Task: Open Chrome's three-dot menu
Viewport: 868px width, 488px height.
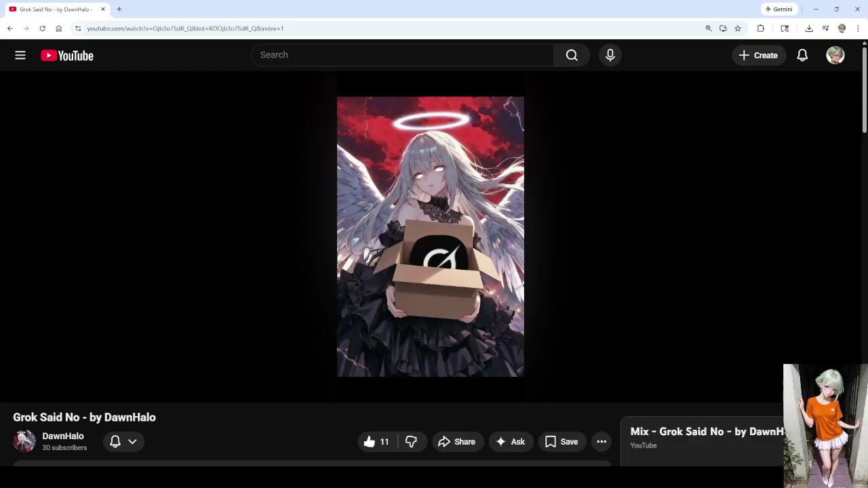Action: (858, 28)
